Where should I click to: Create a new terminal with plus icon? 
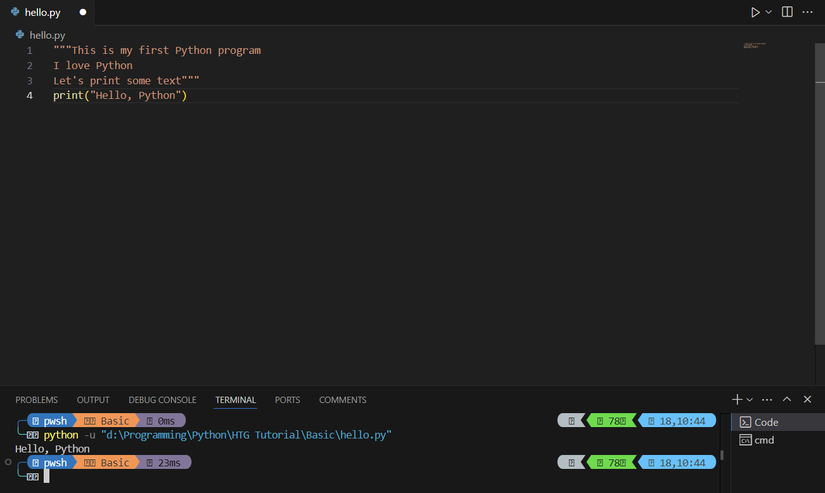tap(737, 400)
